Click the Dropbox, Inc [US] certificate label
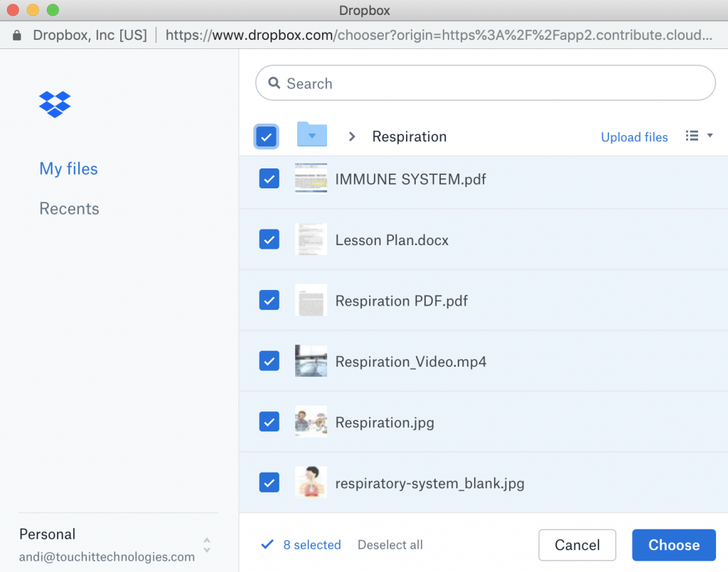728x572 pixels. (90, 36)
